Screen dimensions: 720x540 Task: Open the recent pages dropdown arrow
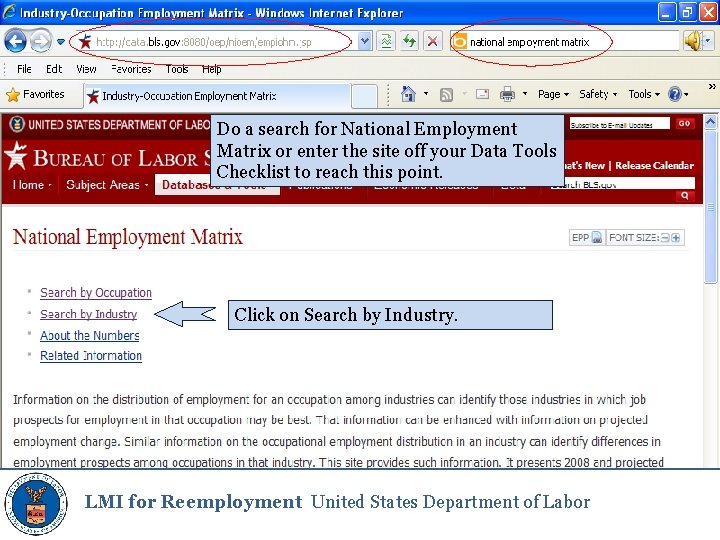pos(61,42)
